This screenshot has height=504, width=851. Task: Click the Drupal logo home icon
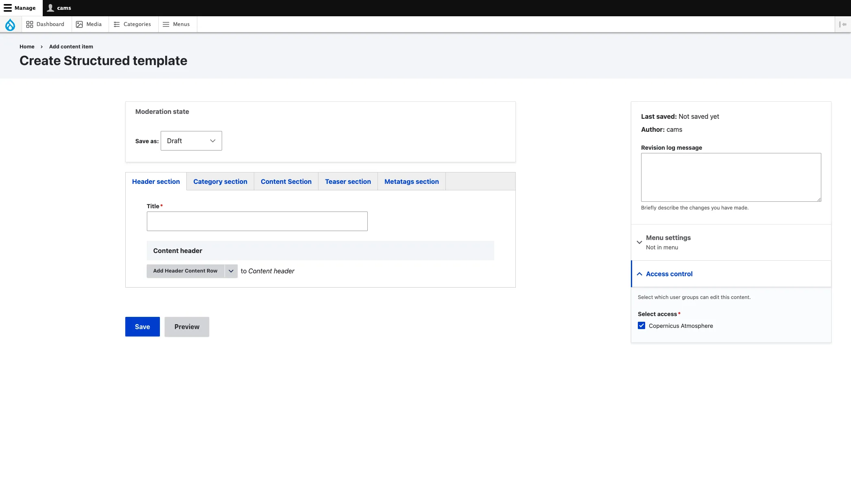click(10, 24)
